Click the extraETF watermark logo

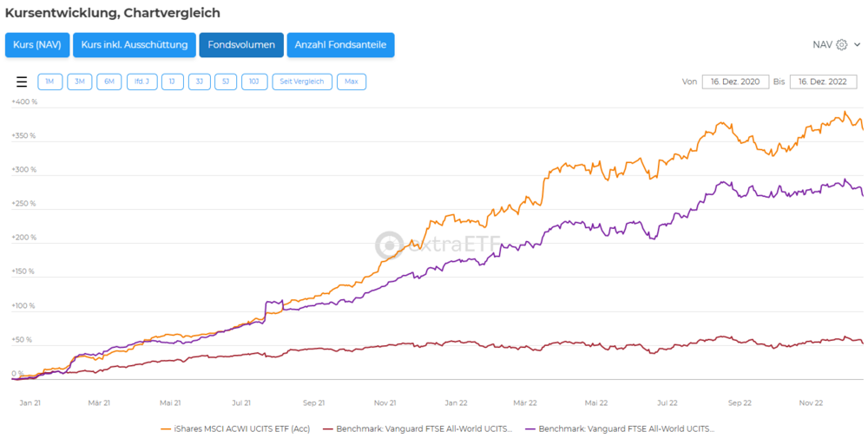(x=437, y=245)
